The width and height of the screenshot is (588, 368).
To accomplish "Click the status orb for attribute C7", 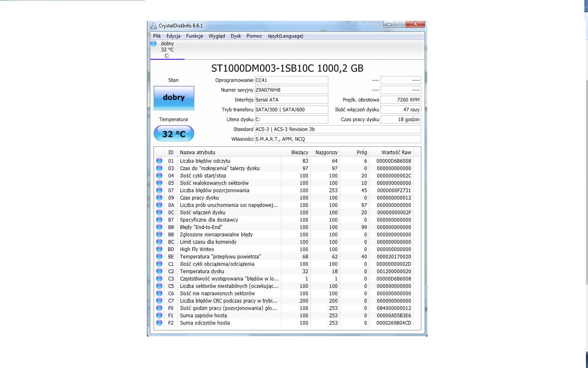I will (159, 301).
